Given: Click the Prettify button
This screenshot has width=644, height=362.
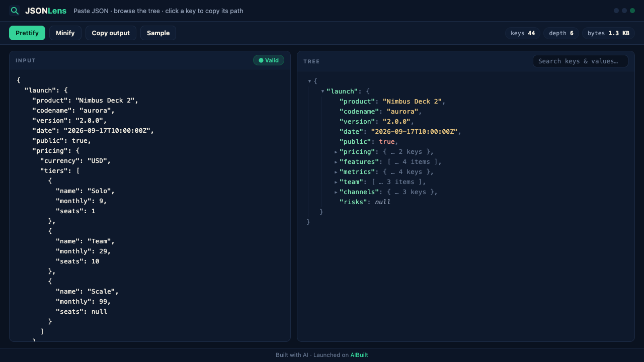Looking at the screenshot, I should tap(27, 33).
